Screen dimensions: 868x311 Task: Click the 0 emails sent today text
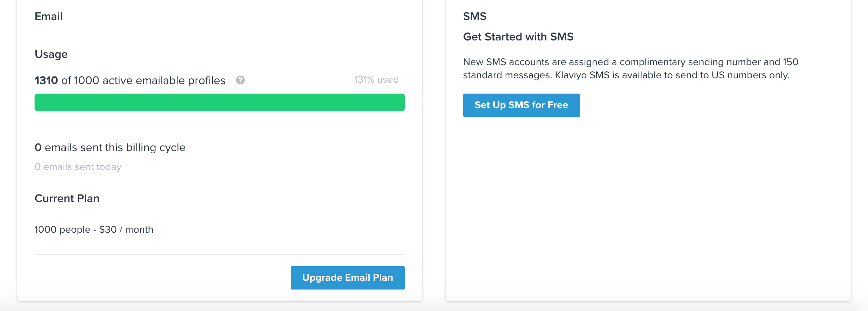pos(78,167)
